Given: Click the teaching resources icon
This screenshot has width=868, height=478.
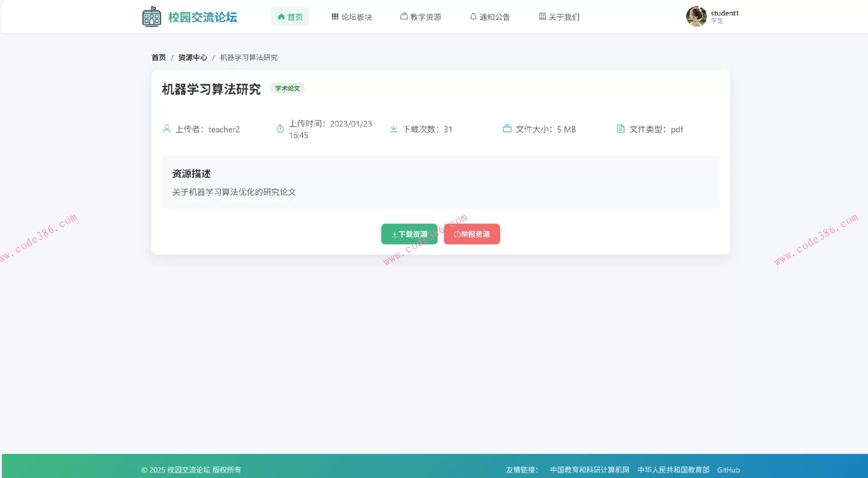Looking at the screenshot, I should click(404, 16).
